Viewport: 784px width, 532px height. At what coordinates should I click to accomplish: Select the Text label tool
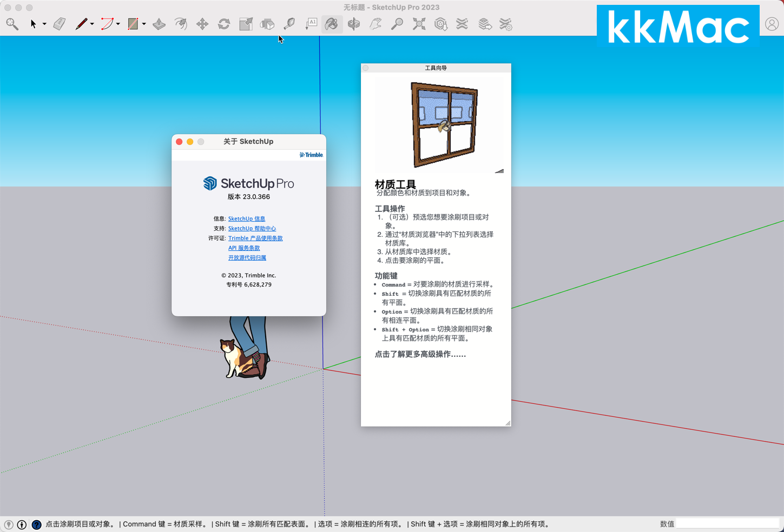pos(311,24)
